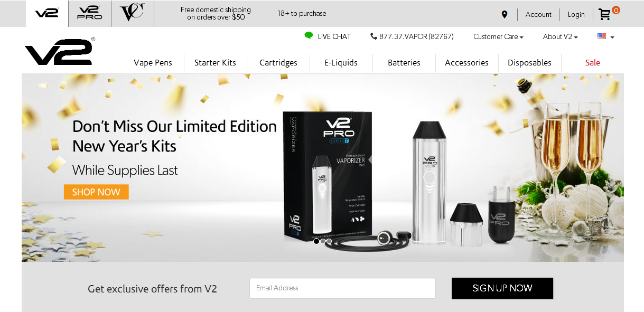The image size is (644, 312).
Task: Click the phone number with handset icon
Action: coord(412,36)
